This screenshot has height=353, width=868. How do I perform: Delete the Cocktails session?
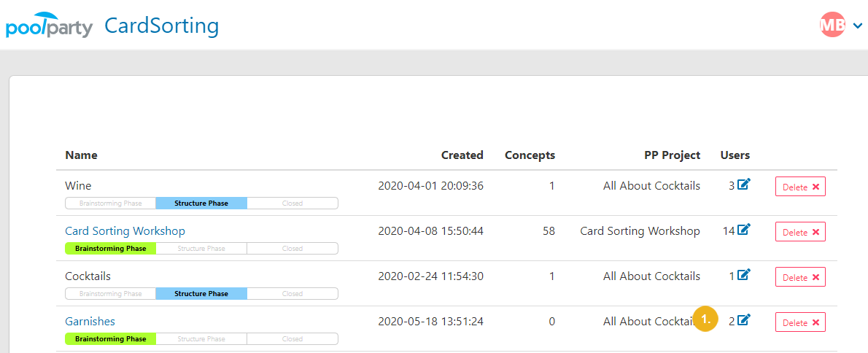800,277
